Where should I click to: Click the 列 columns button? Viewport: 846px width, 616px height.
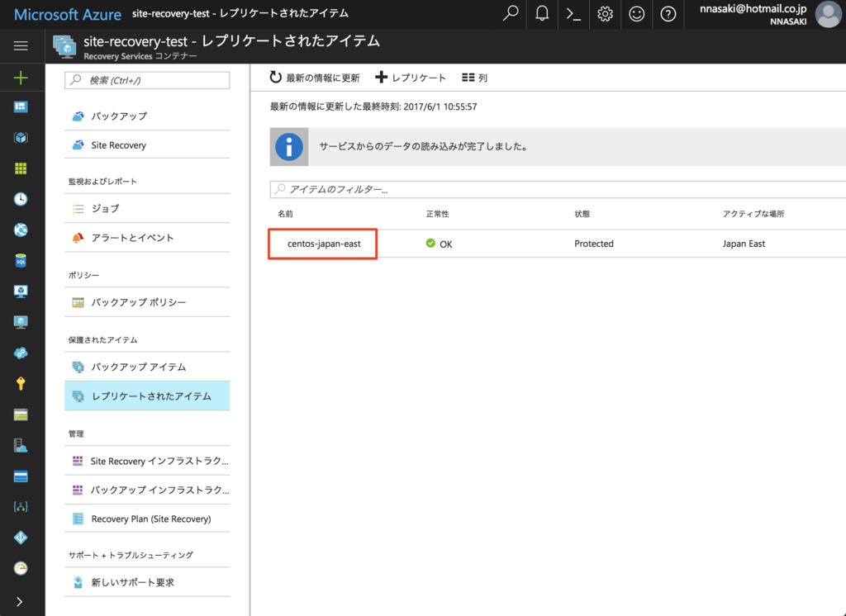click(x=475, y=78)
